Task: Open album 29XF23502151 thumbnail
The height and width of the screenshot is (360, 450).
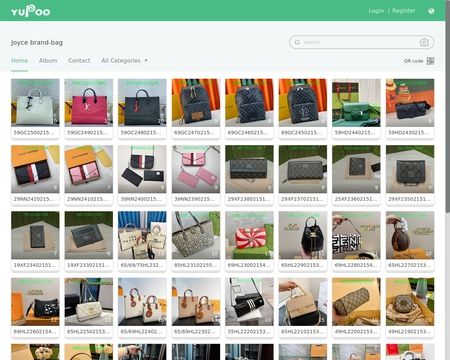Action: 410,169
